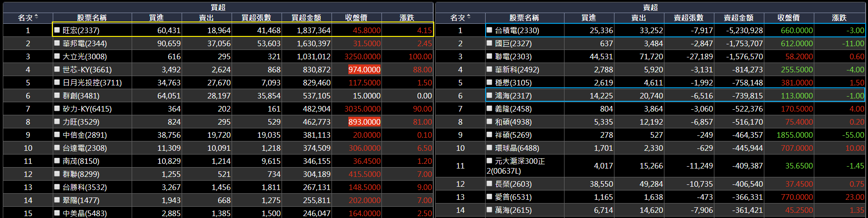Click 買進 value 90,659
The height and width of the screenshot is (218, 868).
point(169,43)
